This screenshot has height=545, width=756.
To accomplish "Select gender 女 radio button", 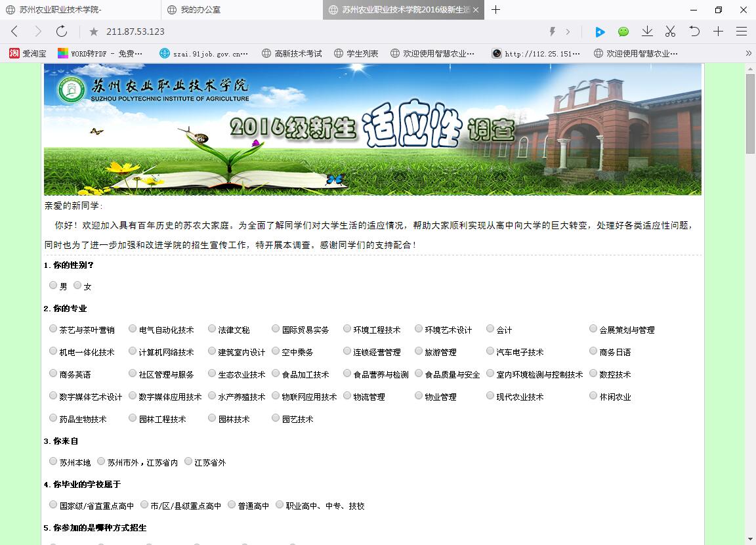I will pos(77,285).
